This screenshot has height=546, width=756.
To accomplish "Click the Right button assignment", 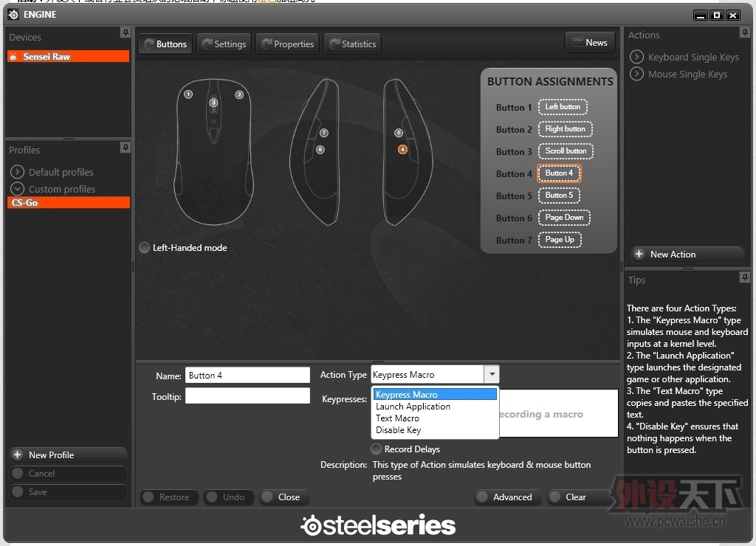I will [565, 129].
